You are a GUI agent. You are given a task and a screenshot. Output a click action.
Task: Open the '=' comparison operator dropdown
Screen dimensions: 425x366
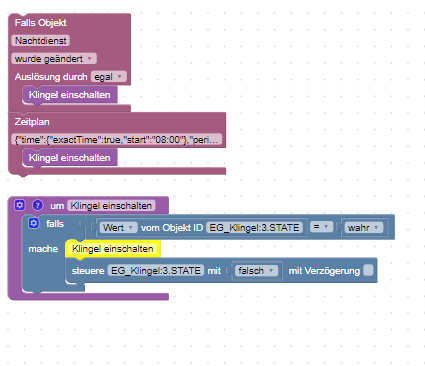coord(321,227)
